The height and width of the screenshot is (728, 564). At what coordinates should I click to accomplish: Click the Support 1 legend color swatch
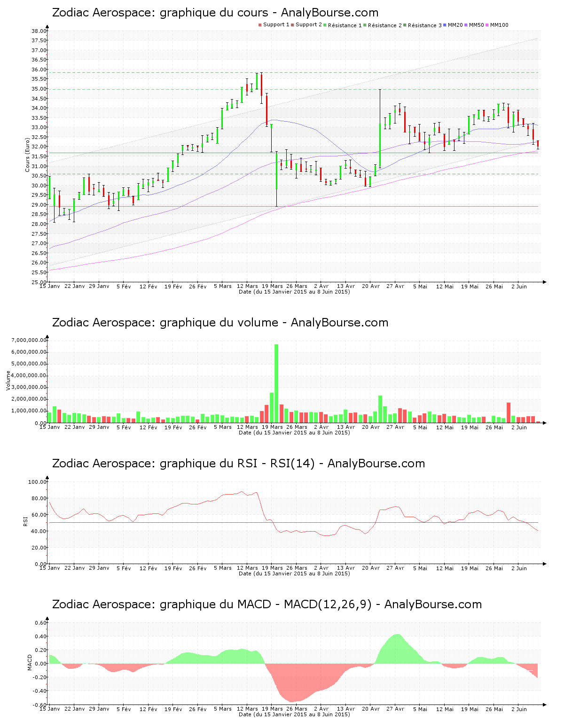pyautogui.click(x=260, y=25)
